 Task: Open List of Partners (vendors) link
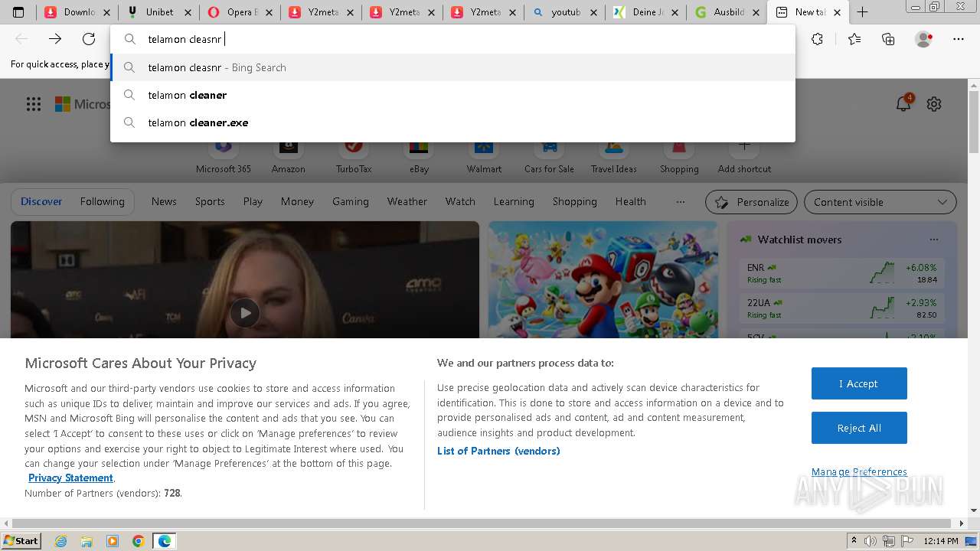(498, 451)
